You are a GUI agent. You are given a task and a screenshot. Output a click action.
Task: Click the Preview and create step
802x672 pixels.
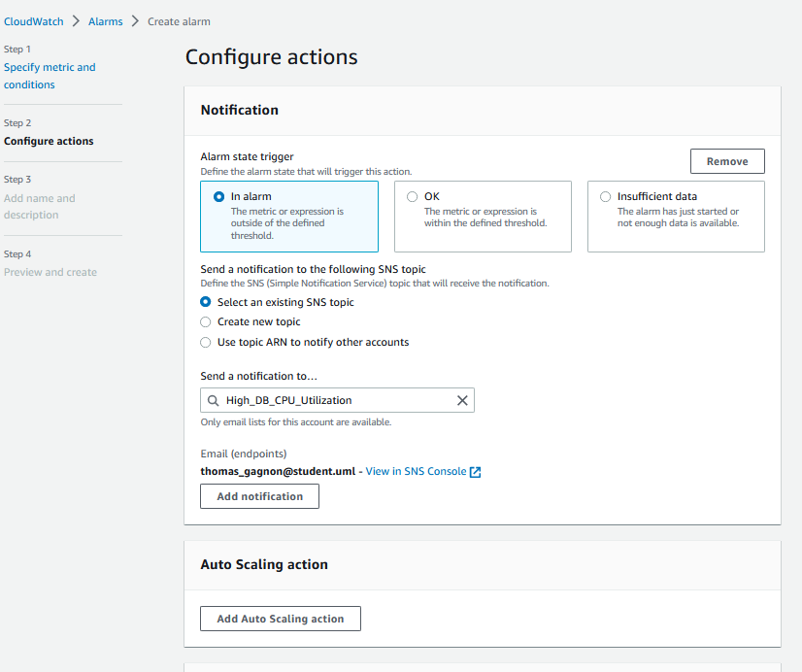[x=50, y=272]
